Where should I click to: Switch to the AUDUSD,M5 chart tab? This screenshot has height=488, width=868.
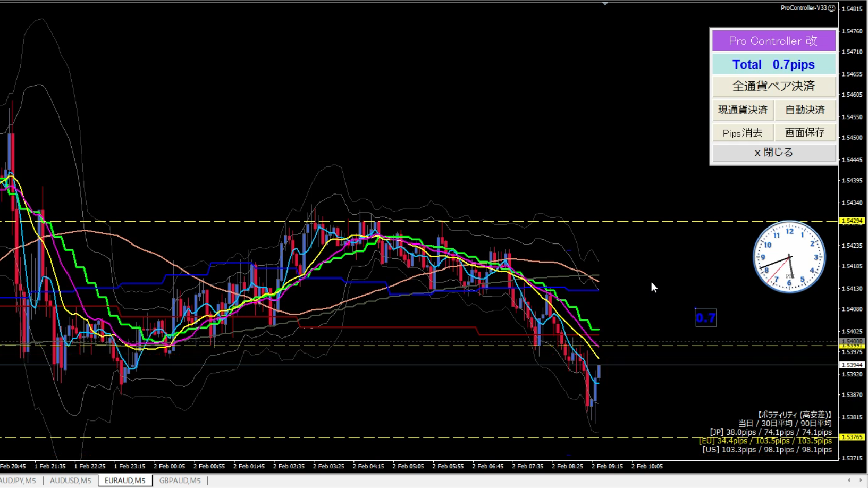pyautogui.click(x=70, y=481)
